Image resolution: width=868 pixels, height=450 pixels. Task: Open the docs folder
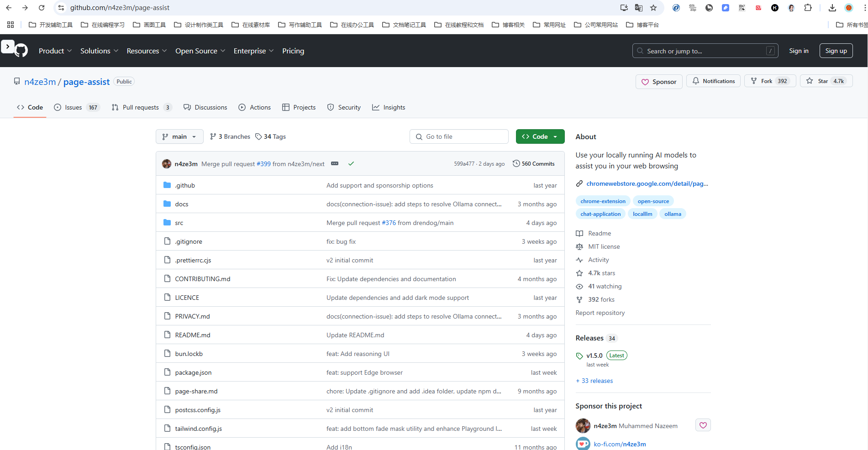tap(182, 204)
